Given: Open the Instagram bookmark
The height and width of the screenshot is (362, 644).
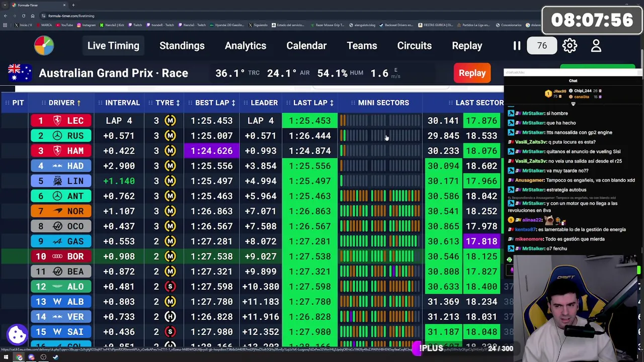Looking at the screenshot, I should pos(86,25).
